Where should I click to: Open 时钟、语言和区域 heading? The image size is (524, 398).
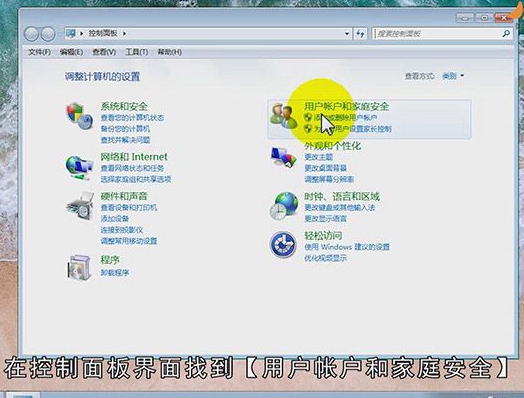coord(342,196)
